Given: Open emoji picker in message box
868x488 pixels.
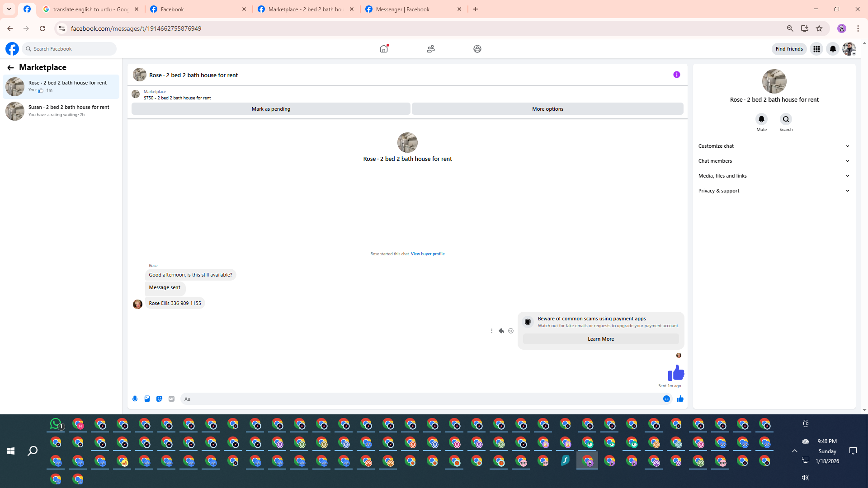Looking at the screenshot, I should pyautogui.click(x=666, y=399).
